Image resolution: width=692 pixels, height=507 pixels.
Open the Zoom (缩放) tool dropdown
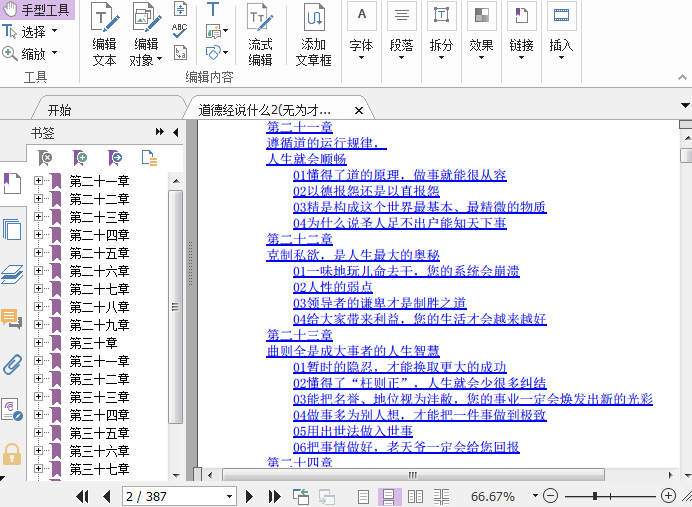click(x=55, y=53)
